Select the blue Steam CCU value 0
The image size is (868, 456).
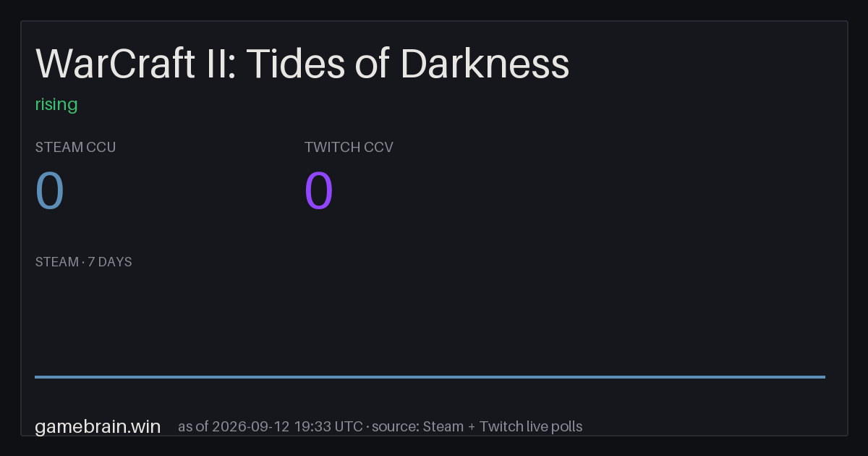coord(50,192)
